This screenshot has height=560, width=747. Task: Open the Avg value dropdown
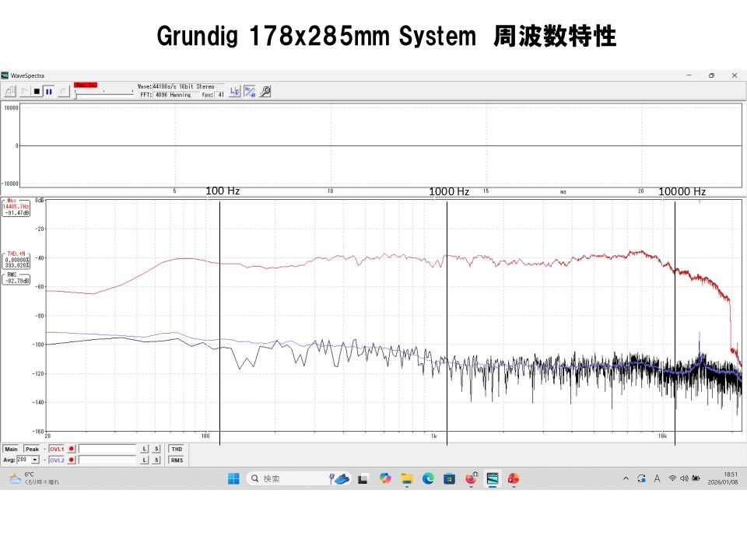pyautogui.click(x=35, y=459)
